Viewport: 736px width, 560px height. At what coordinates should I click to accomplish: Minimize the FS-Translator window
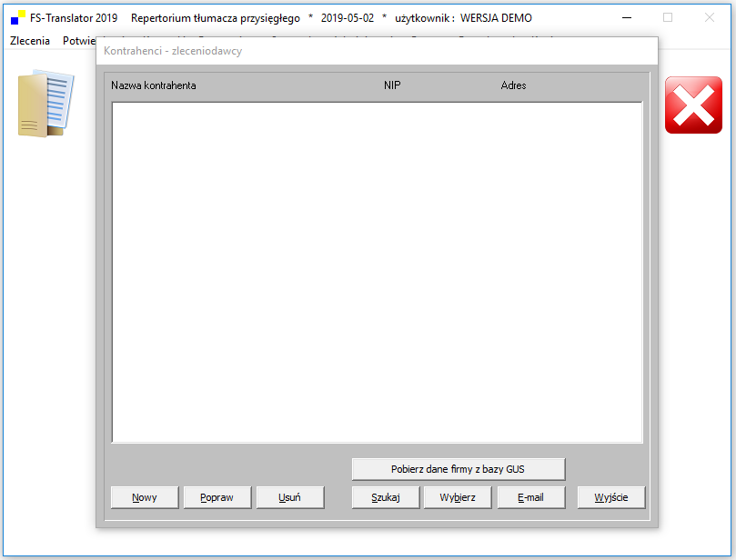tap(627, 18)
